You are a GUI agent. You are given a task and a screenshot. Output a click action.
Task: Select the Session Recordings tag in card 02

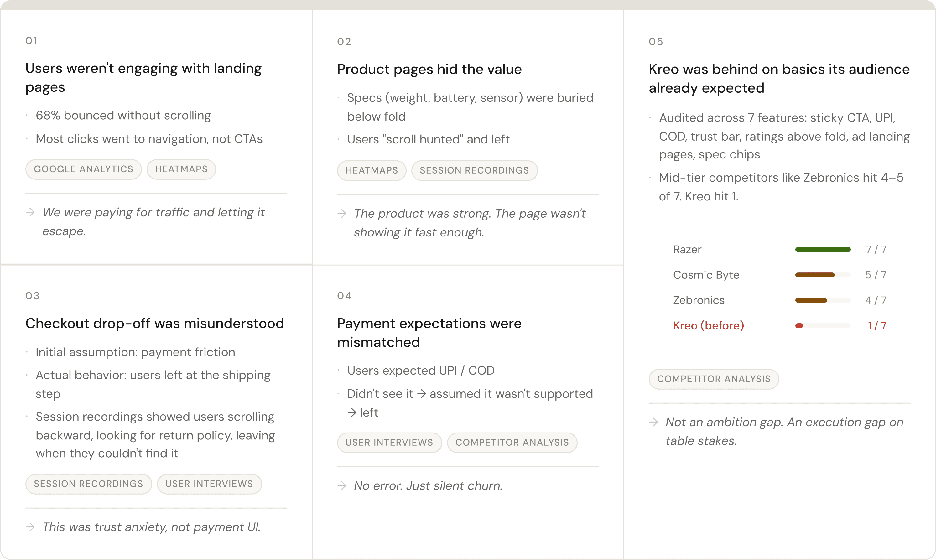(x=474, y=170)
